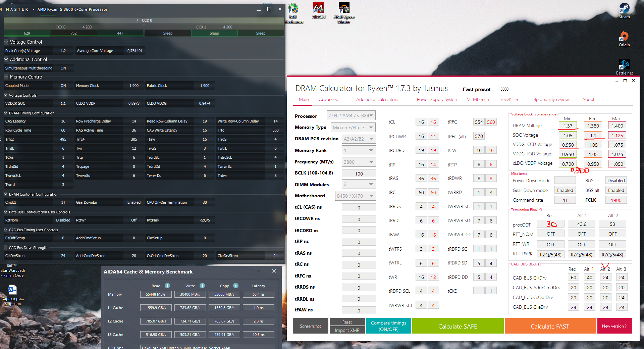
Task: Click the Import XMP button
Action: pyautogui.click(x=347, y=330)
